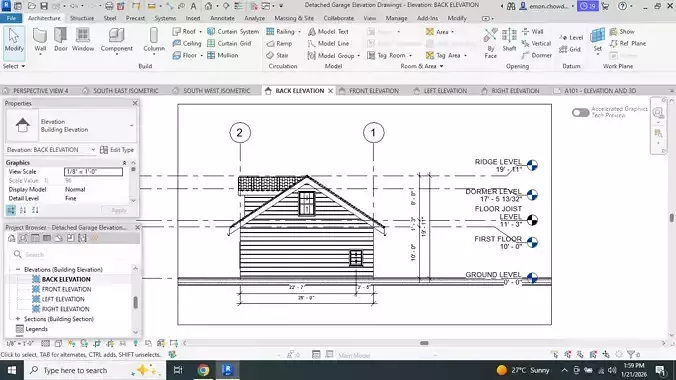The height and width of the screenshot is (380, 676).
Task: Click the Edit Type button
Action: point(117,150)
